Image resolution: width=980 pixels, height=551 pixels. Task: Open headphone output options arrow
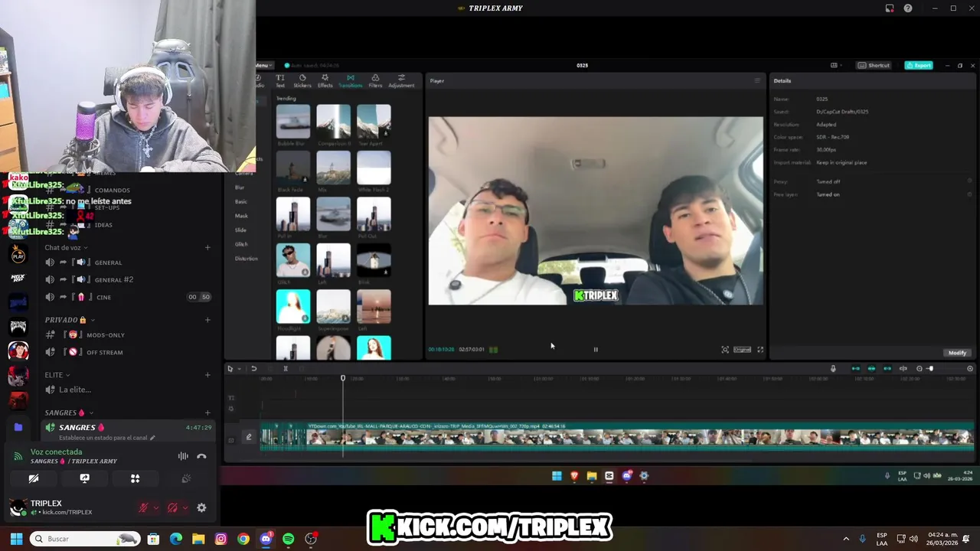click(x=185, y=507)
